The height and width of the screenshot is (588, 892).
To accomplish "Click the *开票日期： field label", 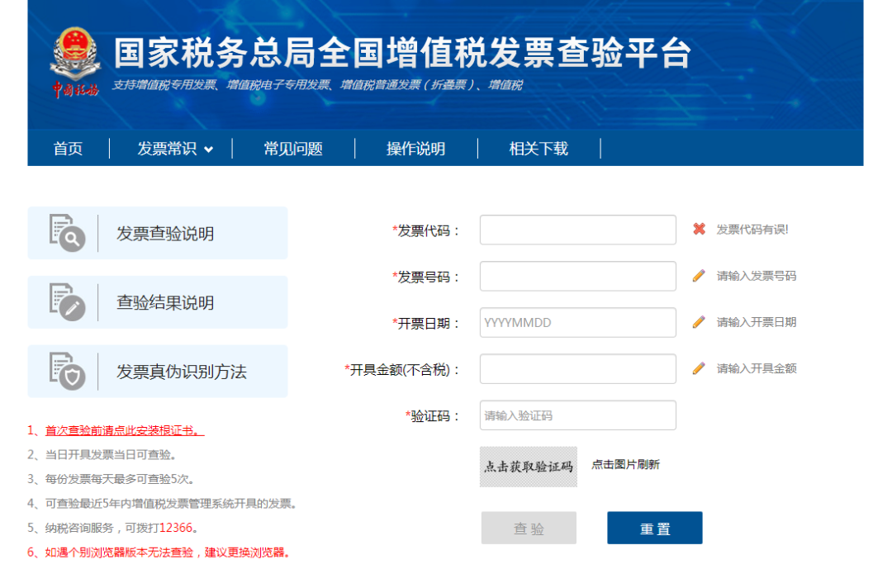I will pyautogui.click(x=426, y=324).
